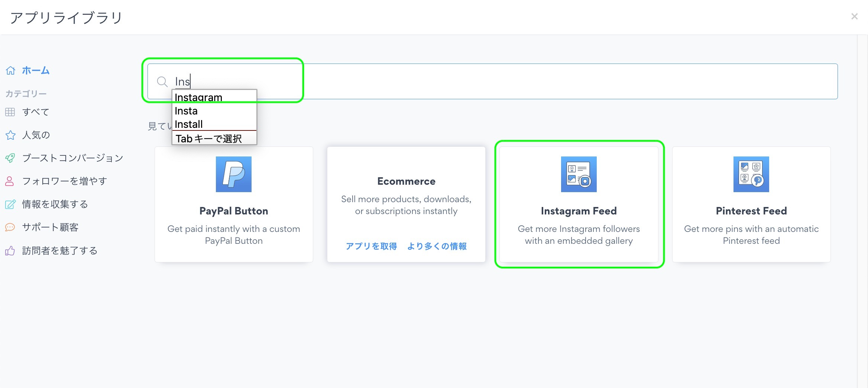This screenshot has height=388, width=868.
Task: Click the Ecommerce card description text
Action: click(x=407, y=205)
